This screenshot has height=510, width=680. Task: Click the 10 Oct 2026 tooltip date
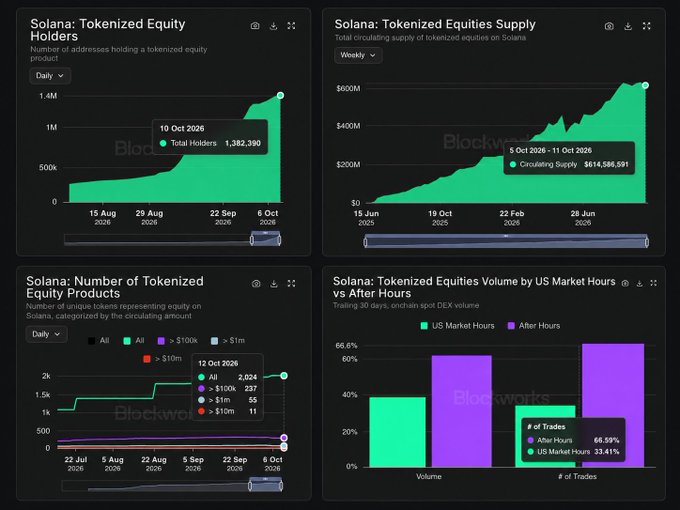(x=182, y=128)
